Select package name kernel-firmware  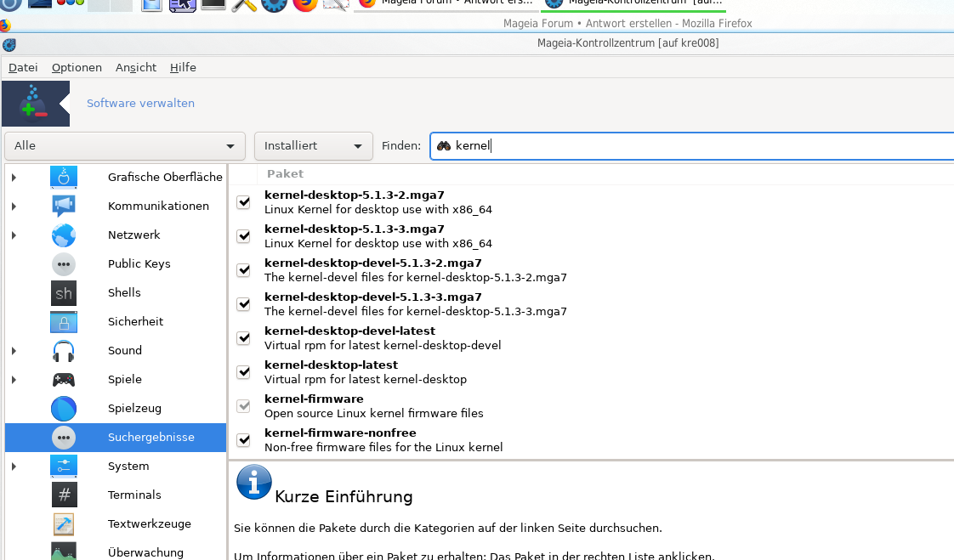click(314, 399)
